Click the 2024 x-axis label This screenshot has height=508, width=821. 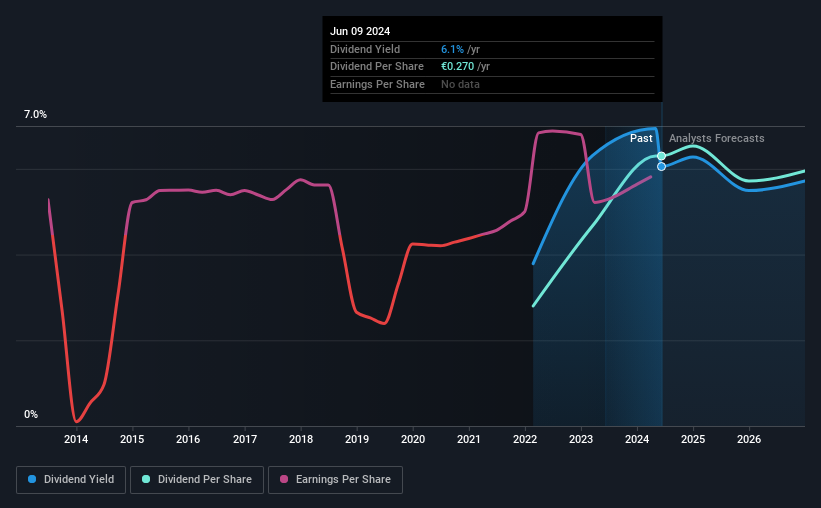637,439
